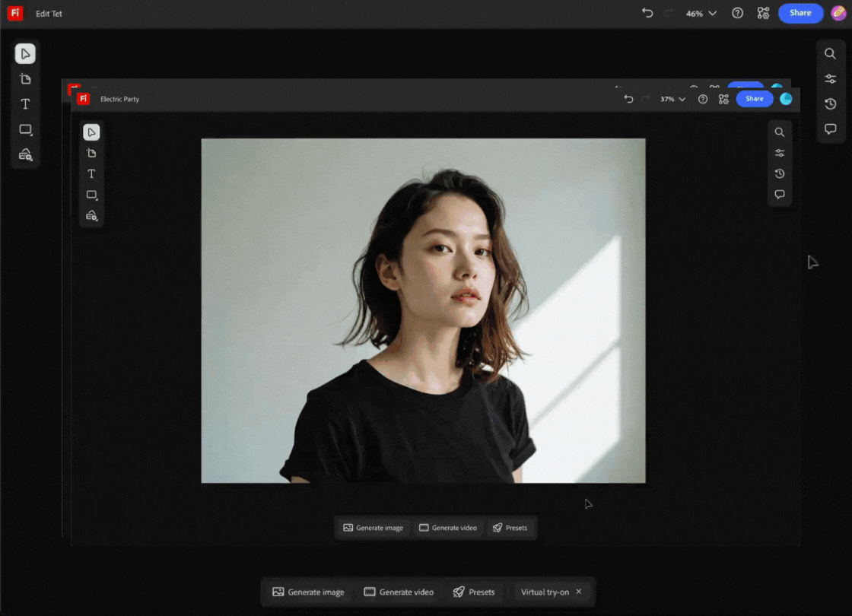Click Generate video in the outer bottom bar
Image resolution: width=852 pixels, height=616 pixels.
[x=399, y=592]
